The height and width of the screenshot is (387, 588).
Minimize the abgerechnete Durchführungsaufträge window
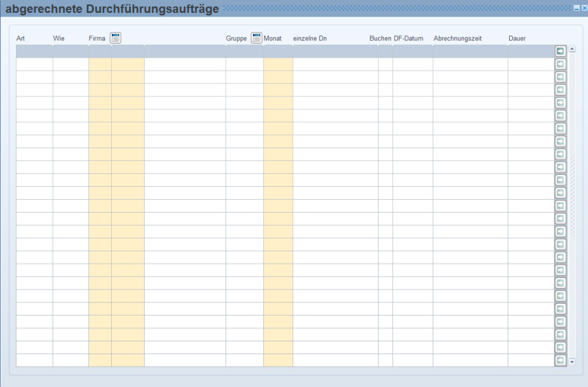[577, 8]
